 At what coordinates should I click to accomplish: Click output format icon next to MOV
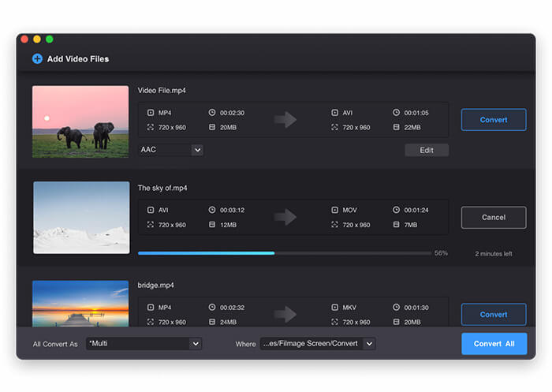[x=335, y=211]
